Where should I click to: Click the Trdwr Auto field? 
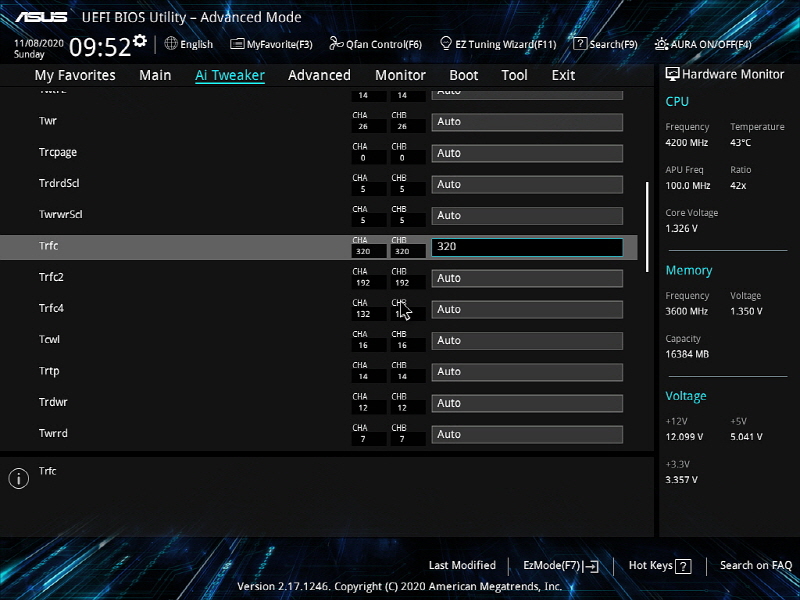527,403
